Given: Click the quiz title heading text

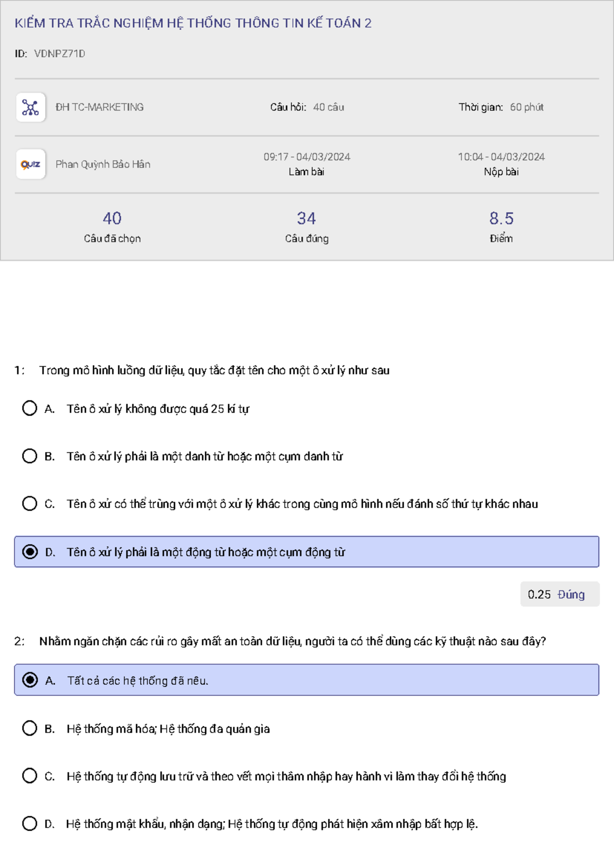Looking at the screenshot, I should [x=193, y=23].
